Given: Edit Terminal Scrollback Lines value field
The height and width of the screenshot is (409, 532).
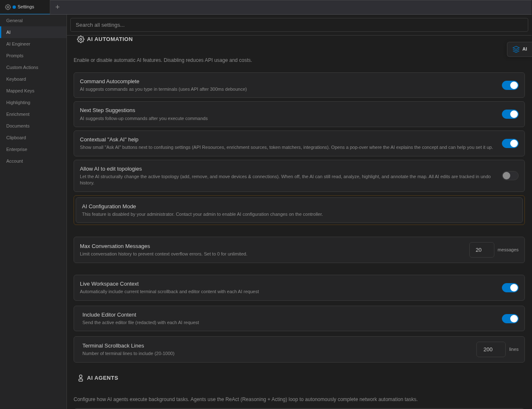Looking at the screenshot, I should tap(491, 349).
